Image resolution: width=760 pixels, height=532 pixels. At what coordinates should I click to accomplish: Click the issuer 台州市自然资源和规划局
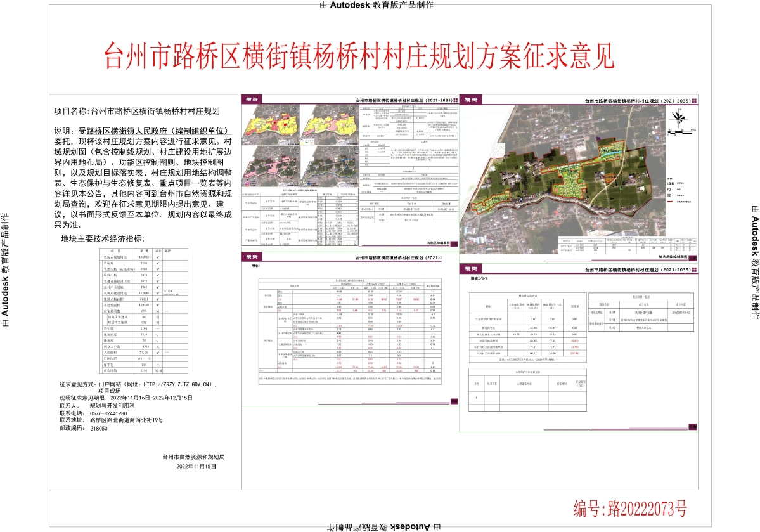click(x=193, y=457)
